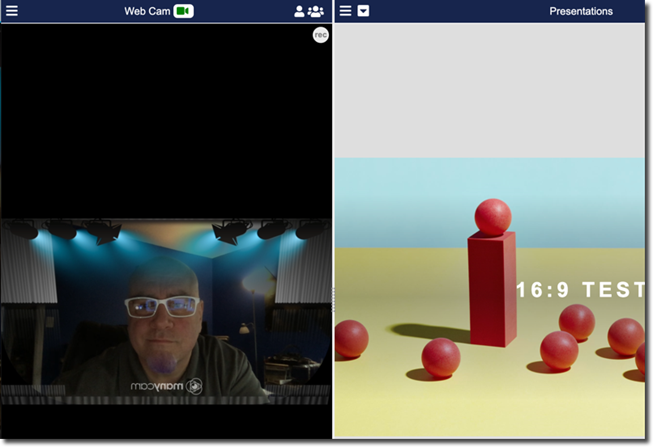Open the Presentations panel hamburger menu
653x447 pixels.
pos(345,11)
